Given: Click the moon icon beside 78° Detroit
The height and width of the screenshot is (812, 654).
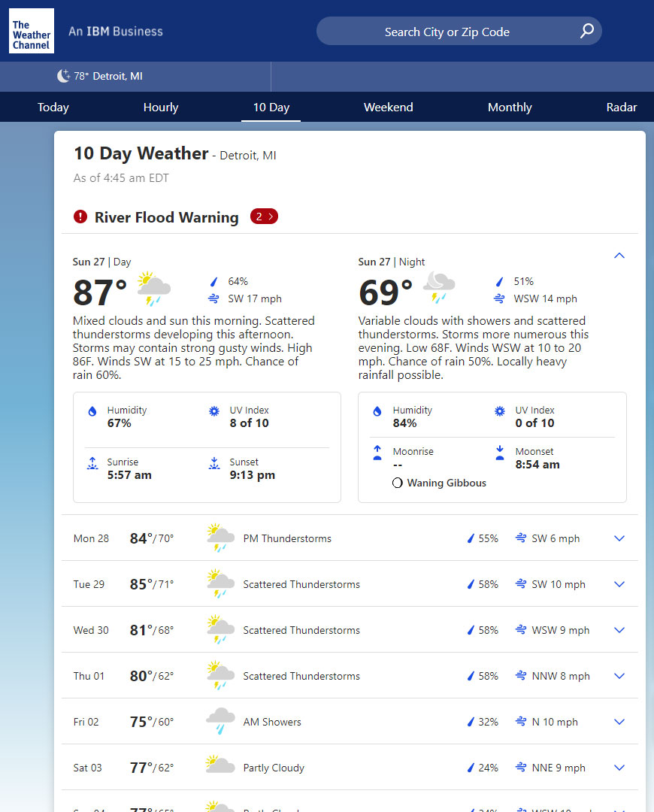Looking at the screenshot, I should pos(63,76).
